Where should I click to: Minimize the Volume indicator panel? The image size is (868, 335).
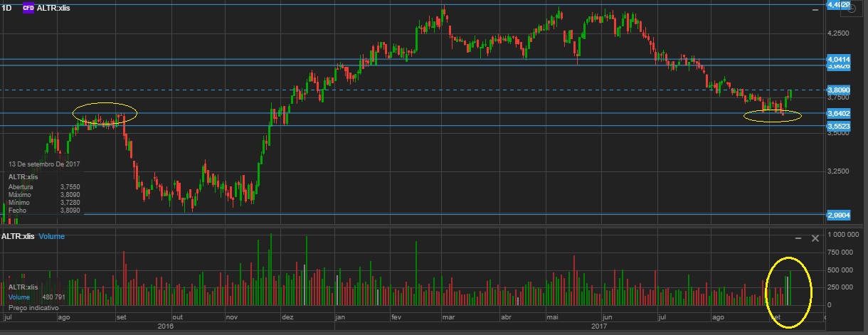pyautogui.click(x=799, y=238)
